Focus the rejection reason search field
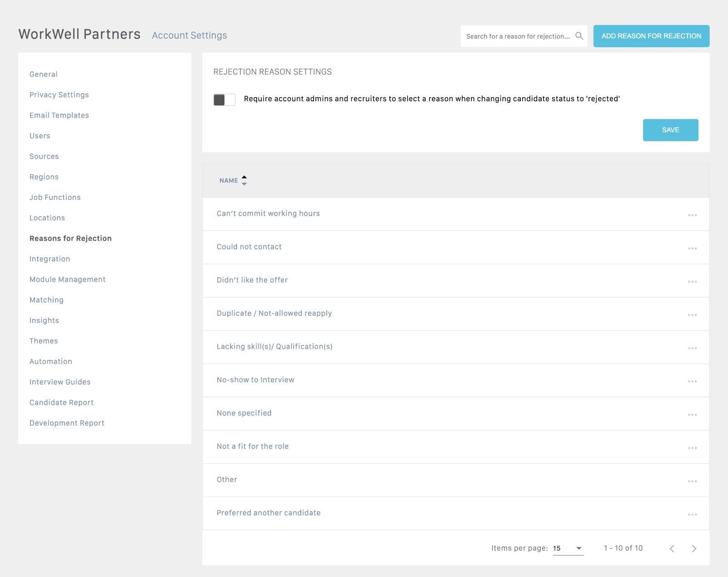This screenshot has height=577, width=728. pyautogui.click(x=517, y=36)
